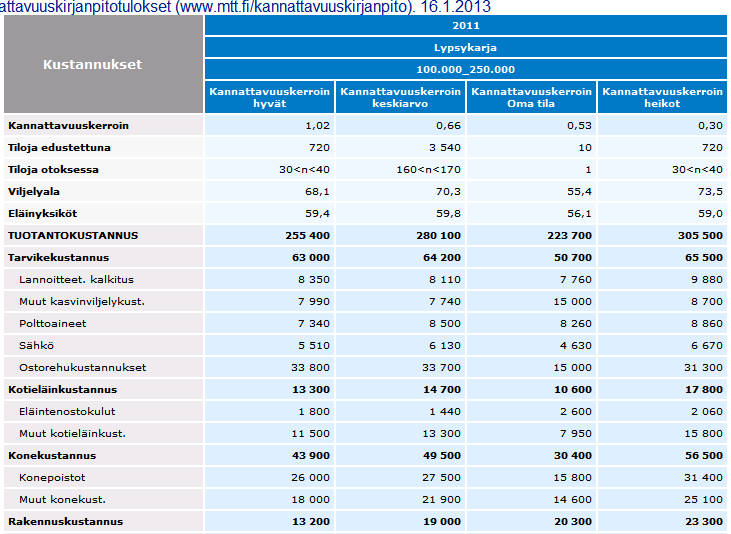Viewport: 731px width, 534px height.
Task: Click the value 56,1 in Eläinyksiköt row
Action: click(x=579, y=214)
